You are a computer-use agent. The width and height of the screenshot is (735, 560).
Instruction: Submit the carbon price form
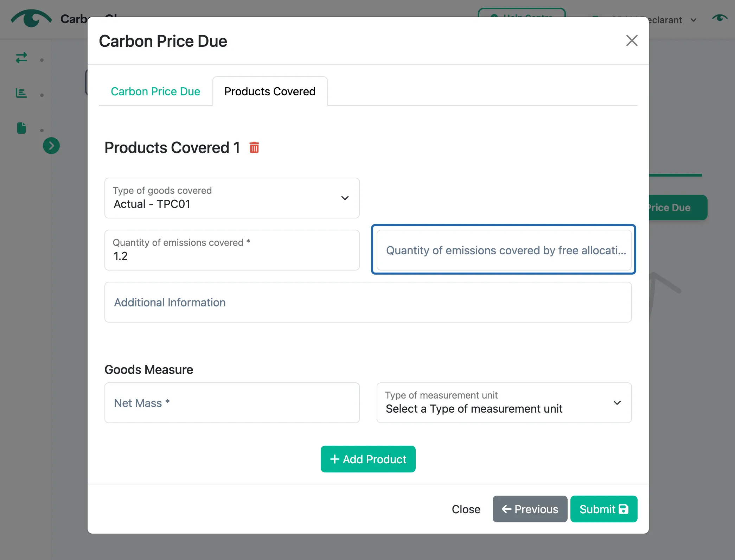[604, 509]
